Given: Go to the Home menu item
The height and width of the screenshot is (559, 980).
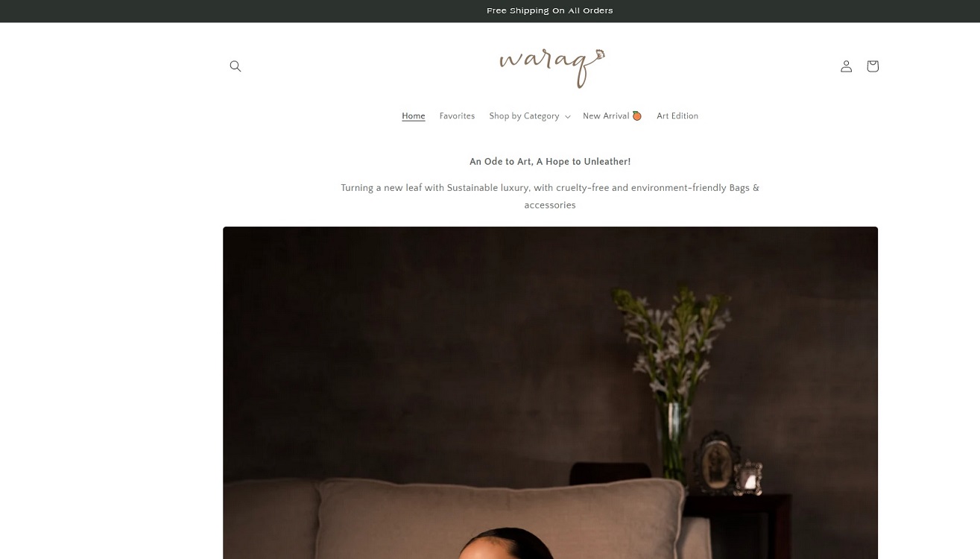Looking at the screenshot, I should pos(414,116).
